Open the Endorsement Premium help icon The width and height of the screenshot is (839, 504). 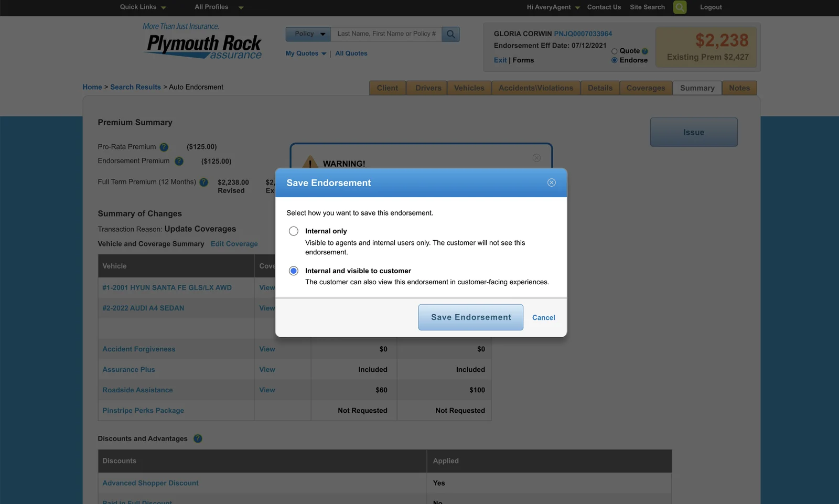coord(179,162)
